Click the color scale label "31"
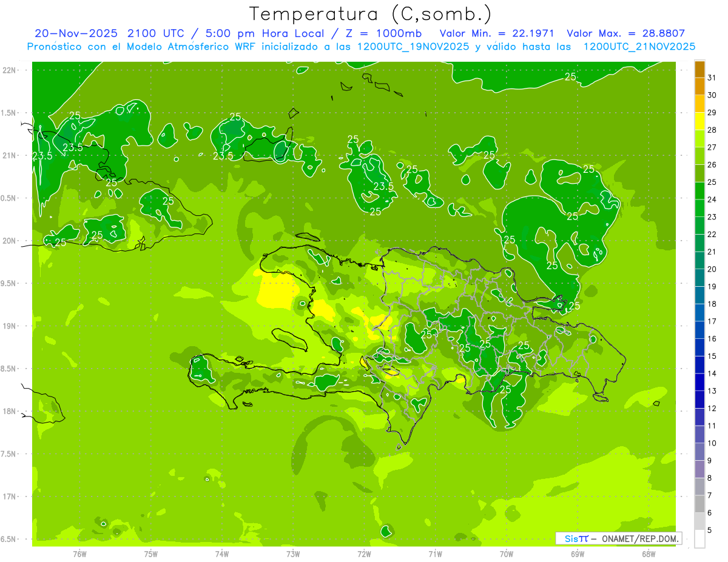Screen dimensions: 728x562 coord(712,78)
